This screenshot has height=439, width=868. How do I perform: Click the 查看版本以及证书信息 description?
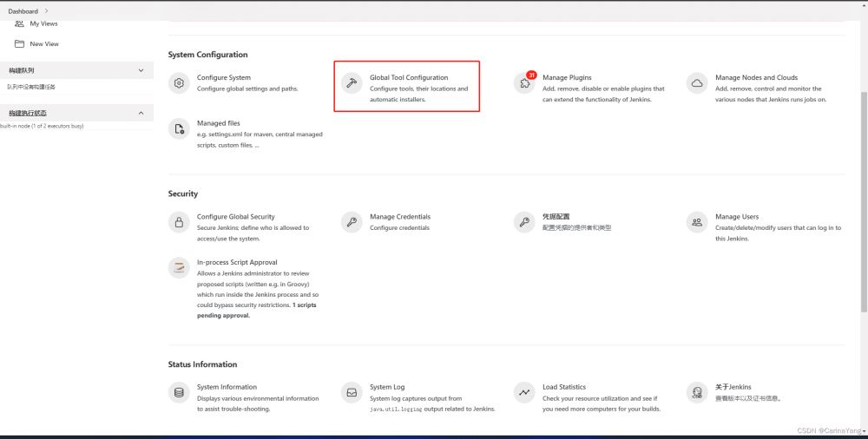click(x=748, y=398)
